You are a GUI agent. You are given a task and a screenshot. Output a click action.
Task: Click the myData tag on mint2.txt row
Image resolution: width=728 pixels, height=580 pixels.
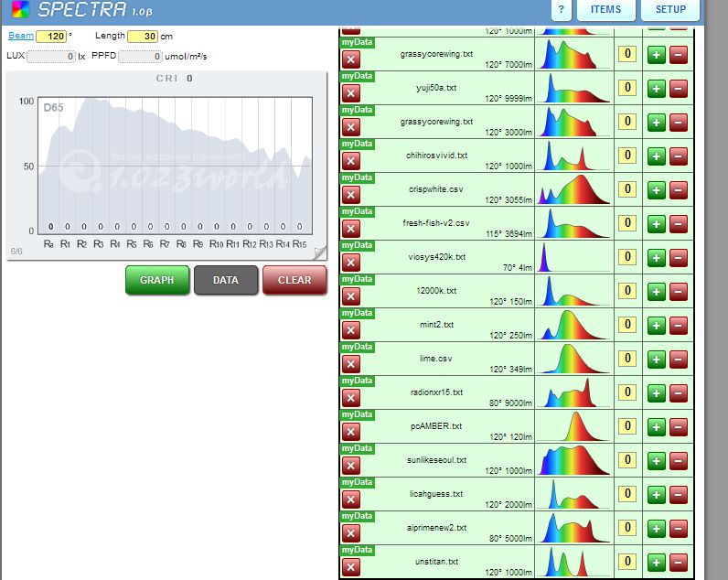357,313
